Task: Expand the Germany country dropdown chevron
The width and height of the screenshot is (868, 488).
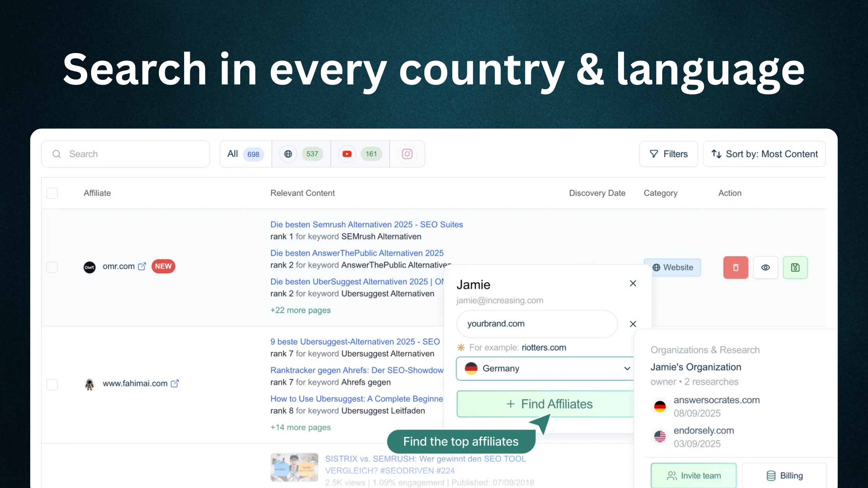Action: (627, 368)
